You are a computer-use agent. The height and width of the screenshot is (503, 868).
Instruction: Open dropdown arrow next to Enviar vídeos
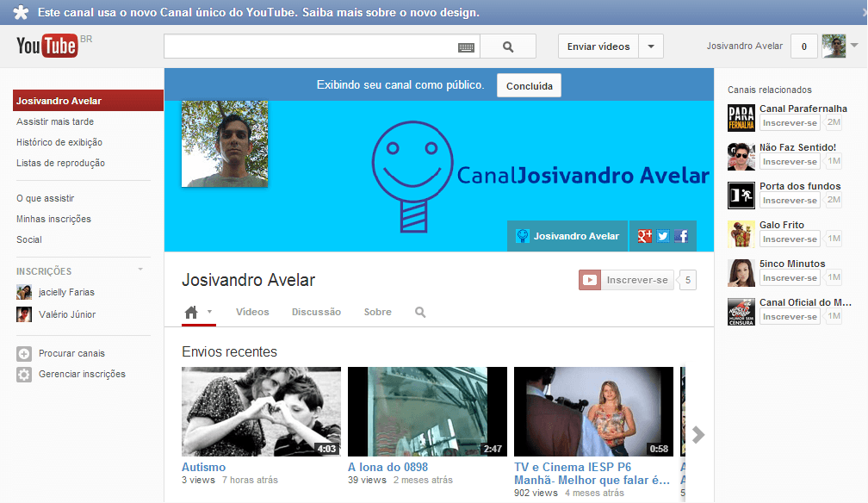[651, 47]
